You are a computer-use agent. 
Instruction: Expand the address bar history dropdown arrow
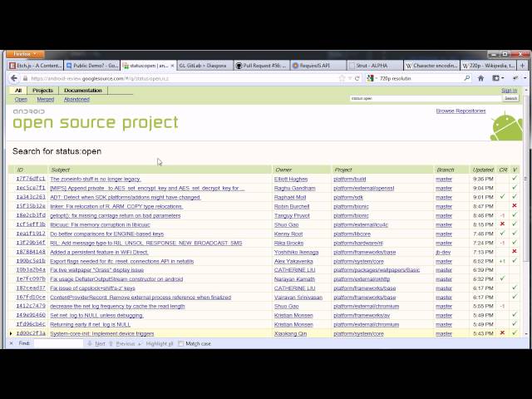pyautogui.click(x=350, y=78)
